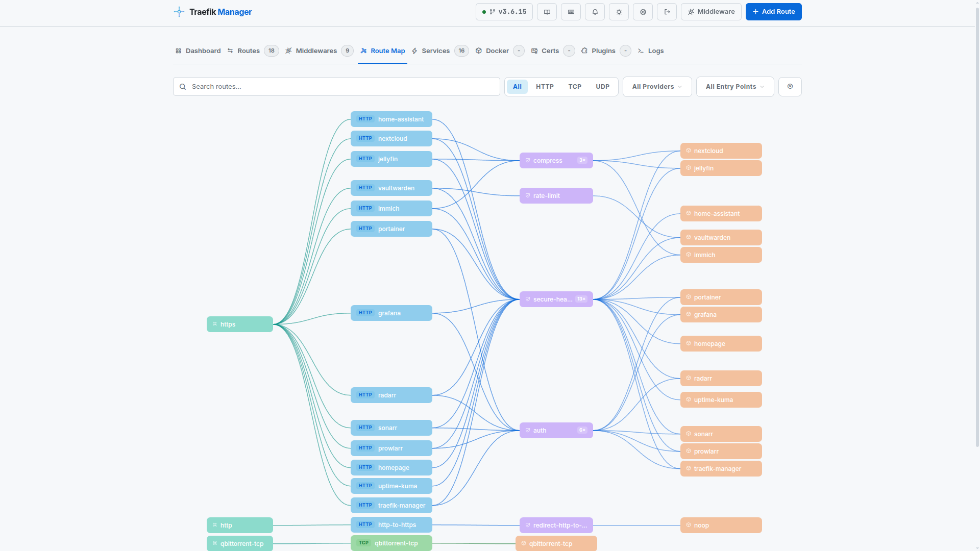The image size is (980, 551).
Task: Click the immich HTTP route node
Action: pyautogui.click(x=391, y=209)
